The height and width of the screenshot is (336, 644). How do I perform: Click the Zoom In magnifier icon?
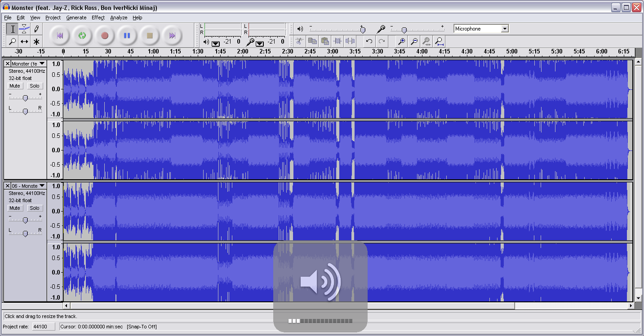click(x=402, y=41)
